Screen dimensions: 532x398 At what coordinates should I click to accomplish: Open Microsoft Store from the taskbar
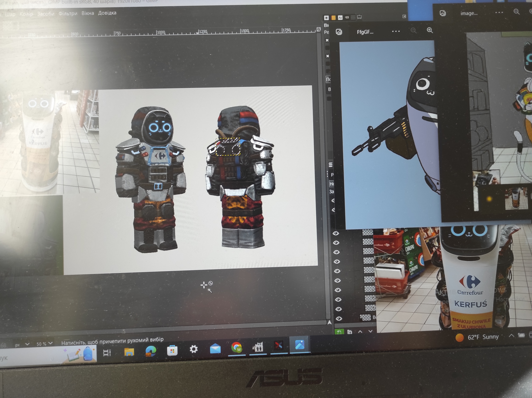point(172,350)
